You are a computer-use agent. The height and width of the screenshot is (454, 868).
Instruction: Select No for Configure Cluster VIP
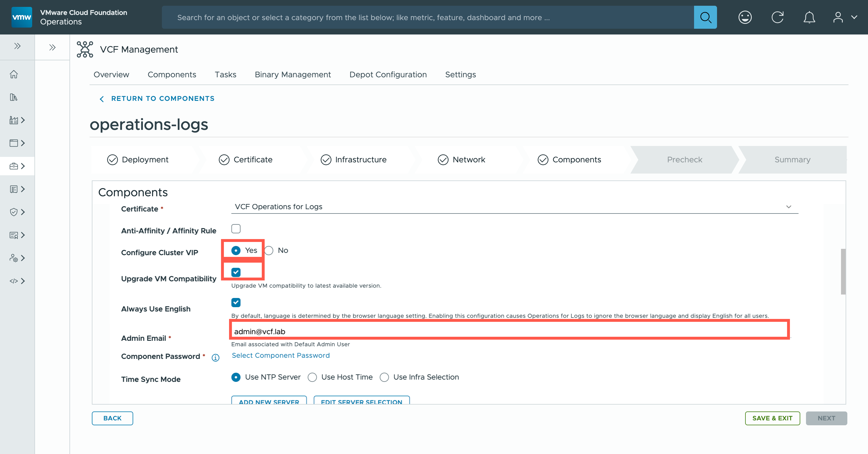tap(269, 251)
